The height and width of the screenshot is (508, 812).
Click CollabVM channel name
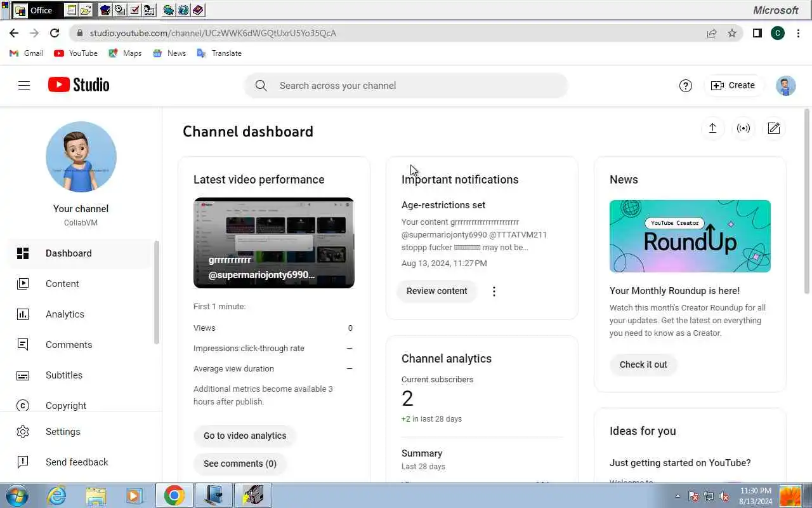point(81,223)
